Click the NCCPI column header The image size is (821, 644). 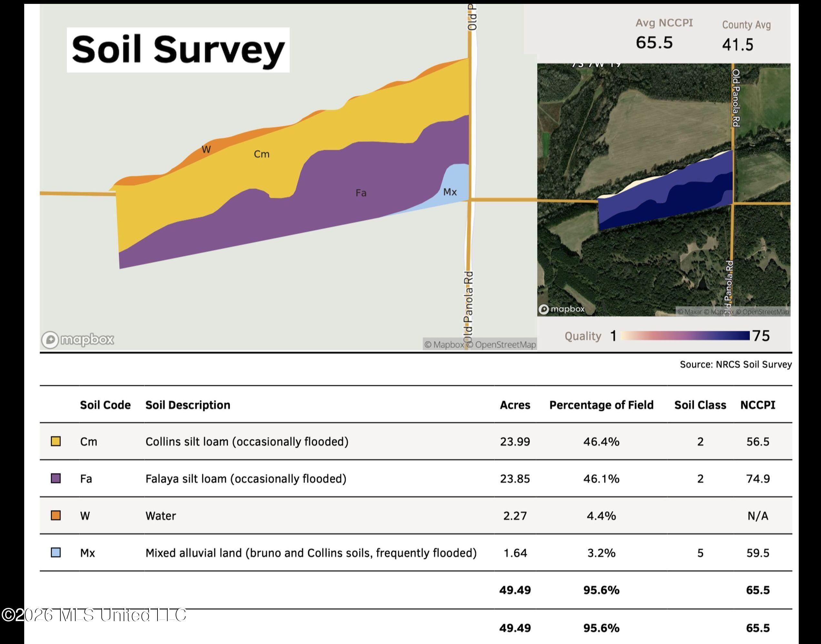758,405
